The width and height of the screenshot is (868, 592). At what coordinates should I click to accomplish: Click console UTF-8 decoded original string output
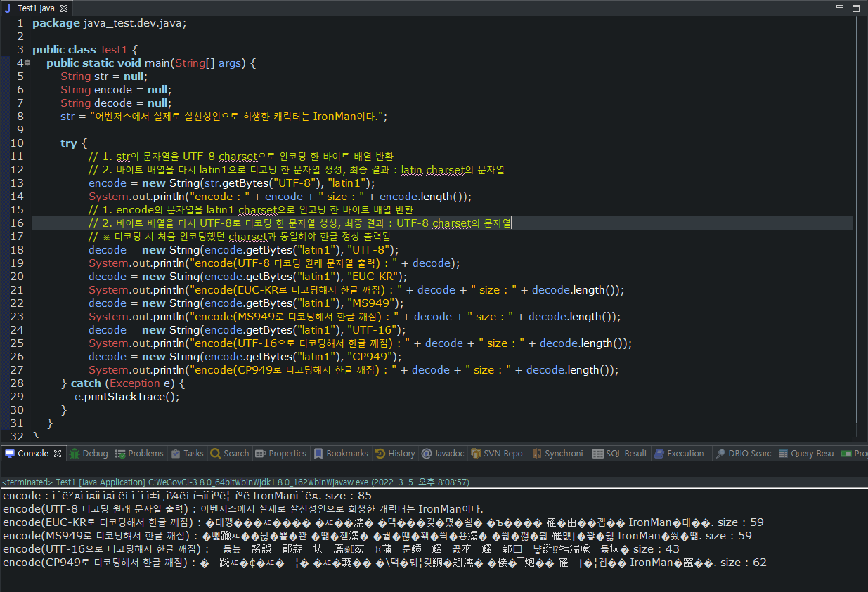(243, 509)
